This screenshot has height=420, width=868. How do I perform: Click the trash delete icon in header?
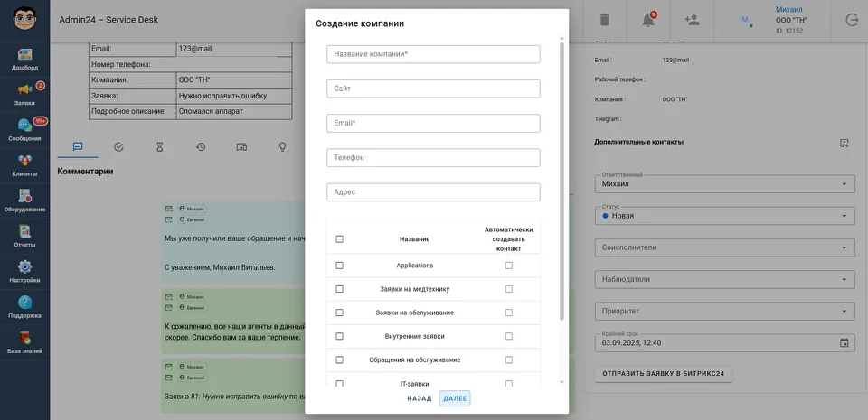(x=605, y=20)
